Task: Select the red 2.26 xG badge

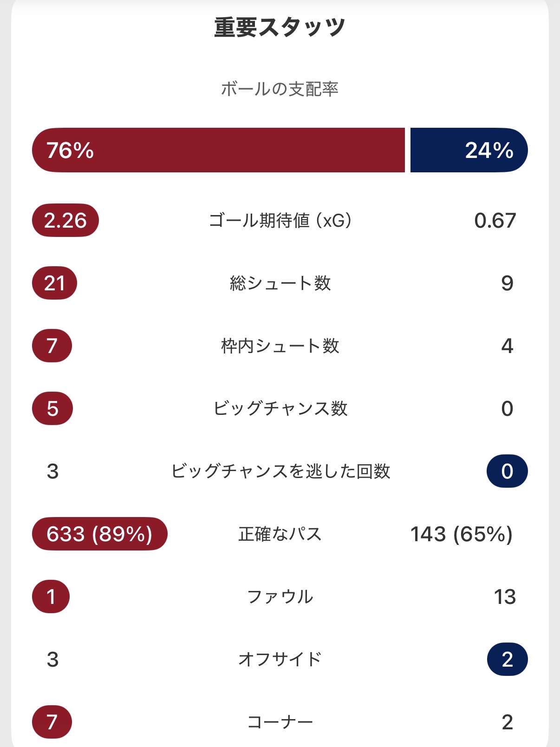Action: (65, 220)
